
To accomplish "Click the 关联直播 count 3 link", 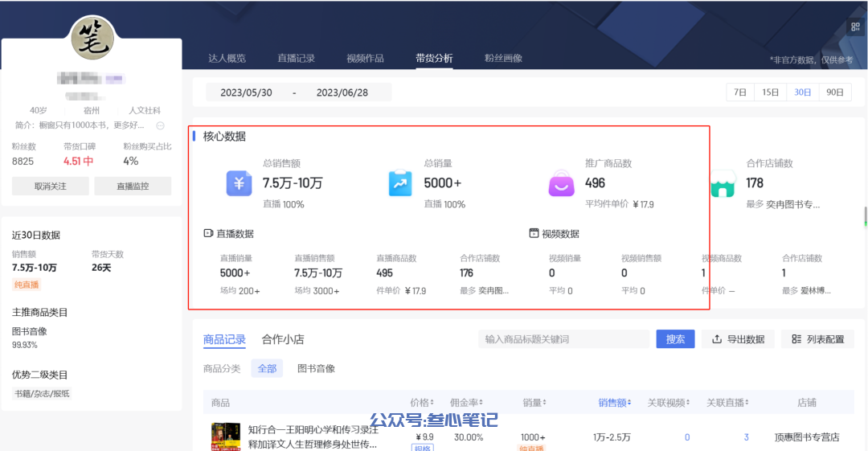I will tap(746, 437).
